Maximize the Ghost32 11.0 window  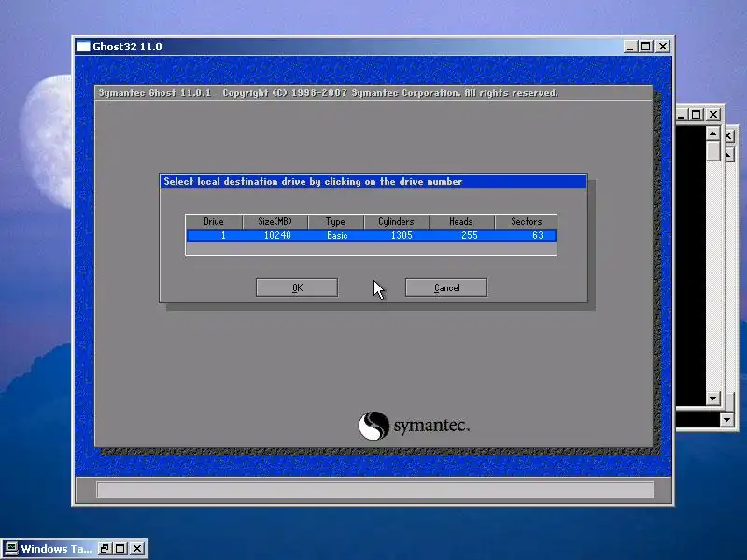point(646,46)
